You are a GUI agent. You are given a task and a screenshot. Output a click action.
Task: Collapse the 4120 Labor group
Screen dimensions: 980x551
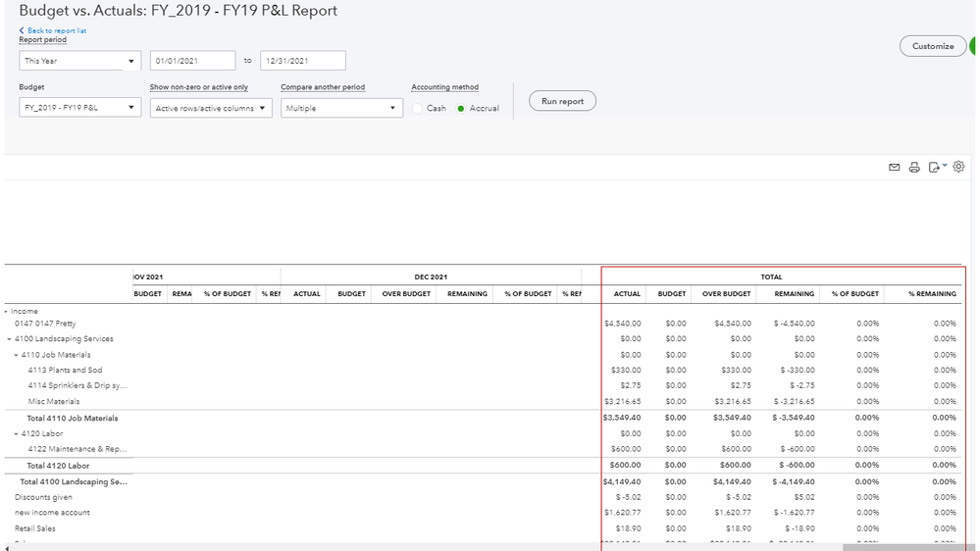[x=16, y=433]
